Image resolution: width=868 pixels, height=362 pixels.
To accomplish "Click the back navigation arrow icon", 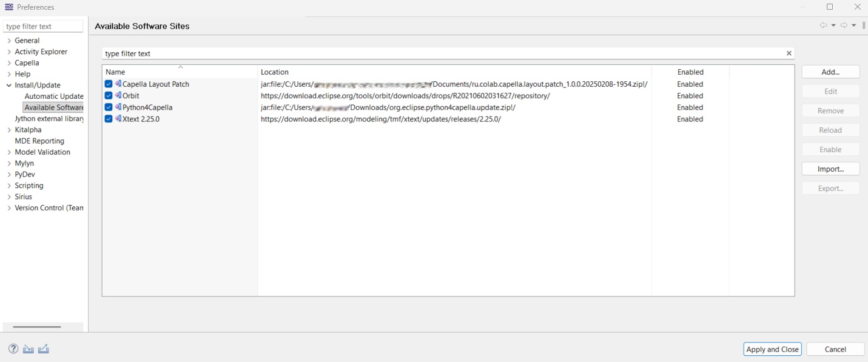I will (823, 25).
